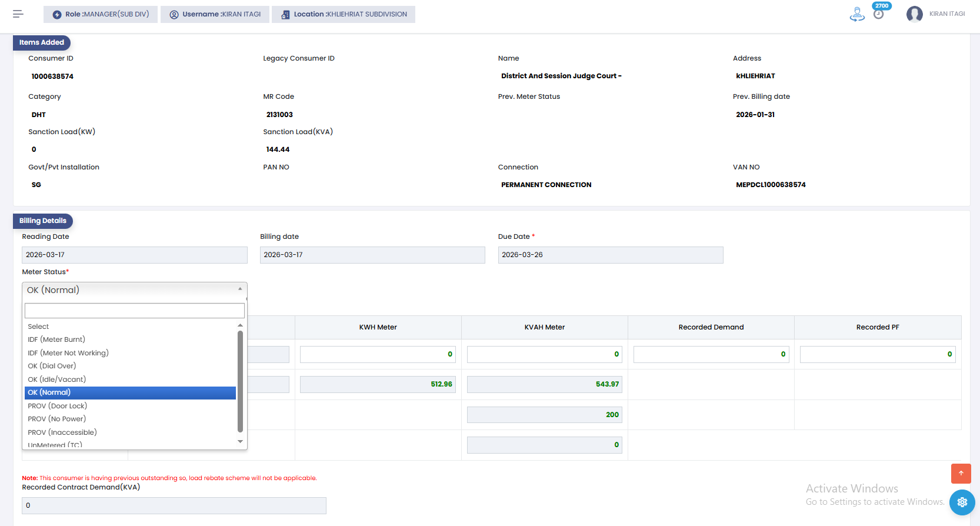Collapse the Meter Status dropdown
Screen dimensions: 980x526
(134, 290)
